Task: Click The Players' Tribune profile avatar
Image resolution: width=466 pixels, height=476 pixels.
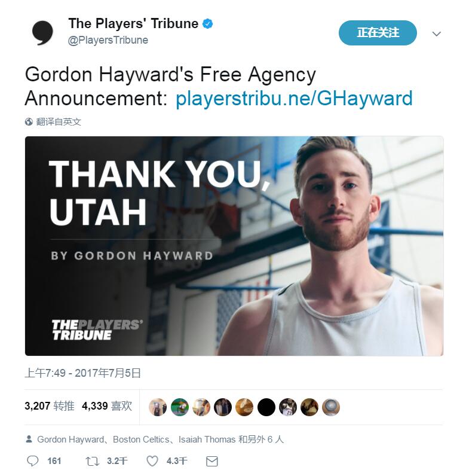Action: coord(42,33)
